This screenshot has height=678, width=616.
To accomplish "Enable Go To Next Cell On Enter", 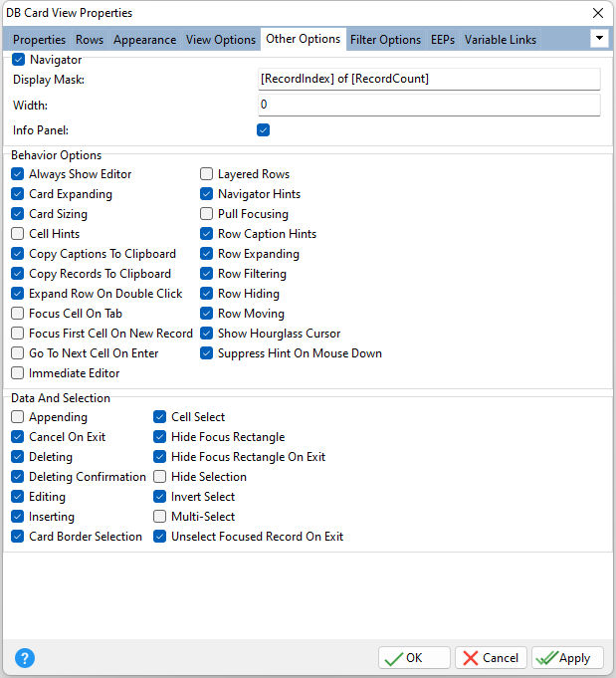I will point(17,352).
